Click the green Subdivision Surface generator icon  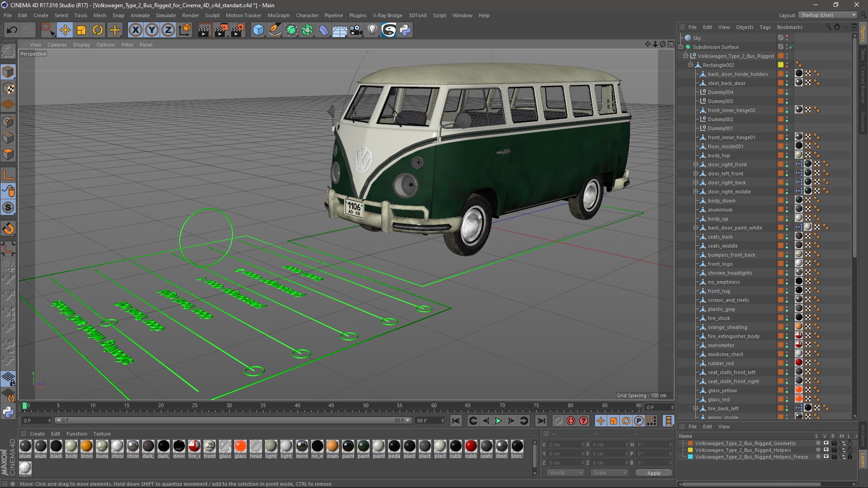[291, 30]
